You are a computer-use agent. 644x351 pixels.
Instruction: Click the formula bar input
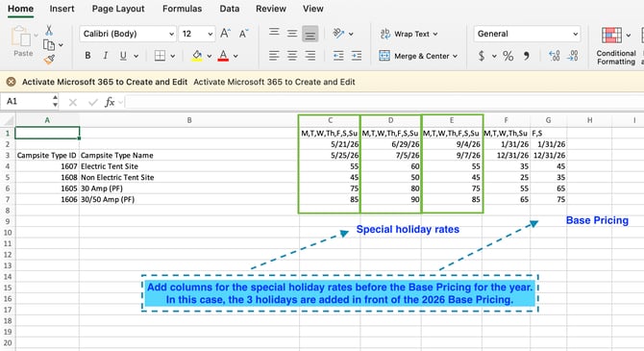384,102
